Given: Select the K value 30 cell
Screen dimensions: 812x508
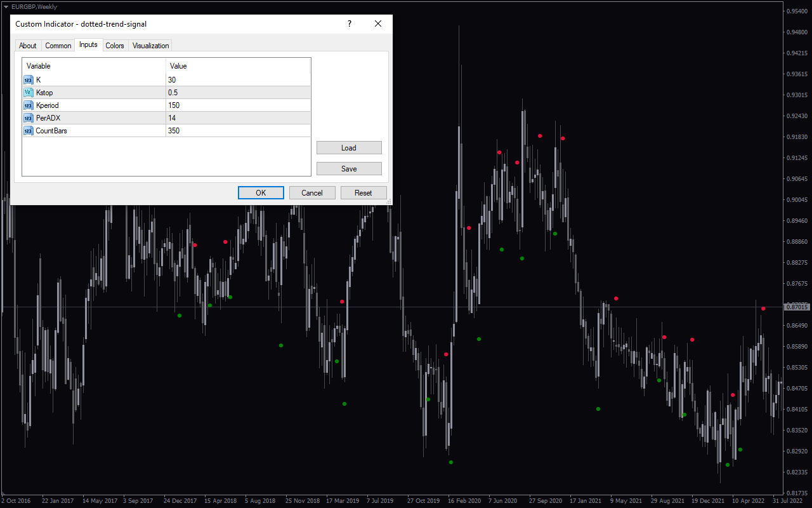Looking at the screenshot, I should [x=238, y=80].
